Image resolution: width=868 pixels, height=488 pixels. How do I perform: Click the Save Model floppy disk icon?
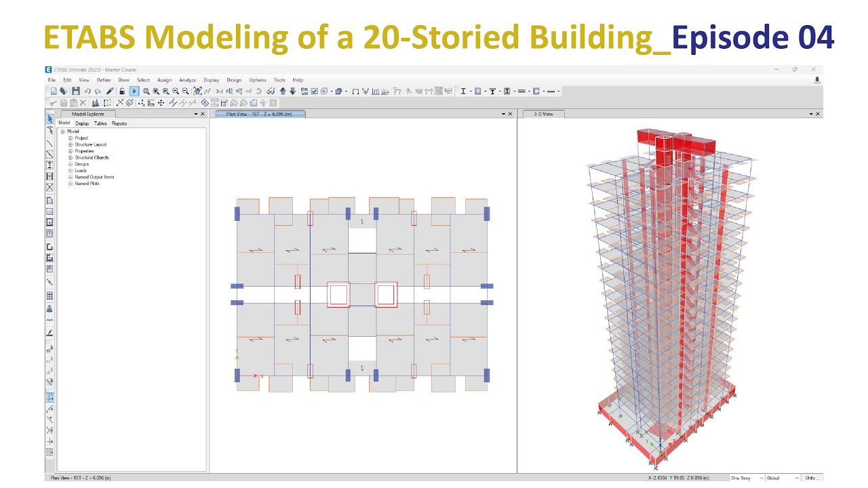[x=76, y=91]
